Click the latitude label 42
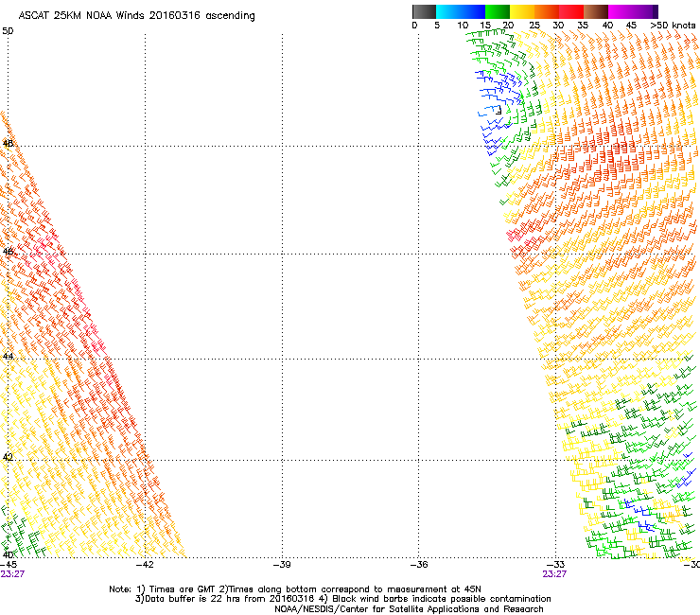This screenshot has width=700, height=615. (8, 457)
